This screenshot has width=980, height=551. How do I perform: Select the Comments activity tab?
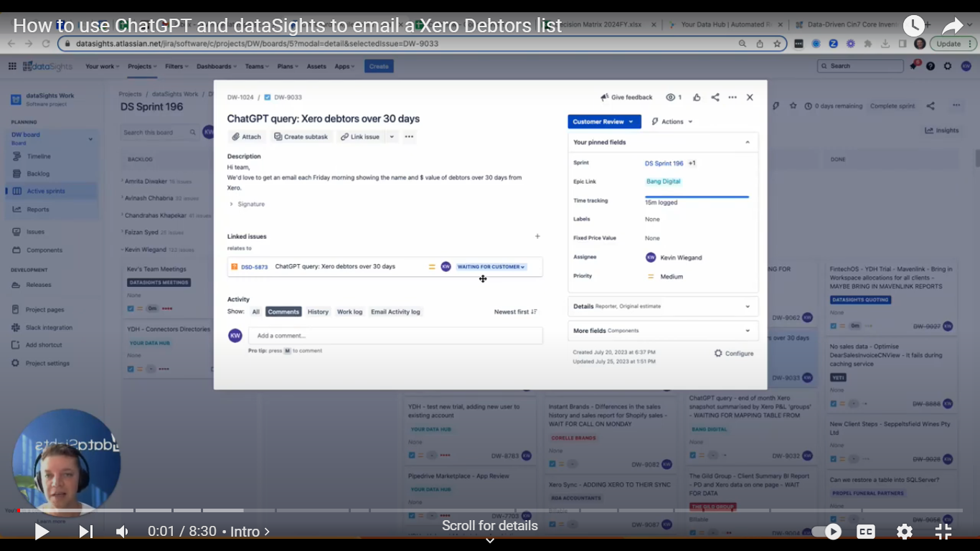[283, 312]
